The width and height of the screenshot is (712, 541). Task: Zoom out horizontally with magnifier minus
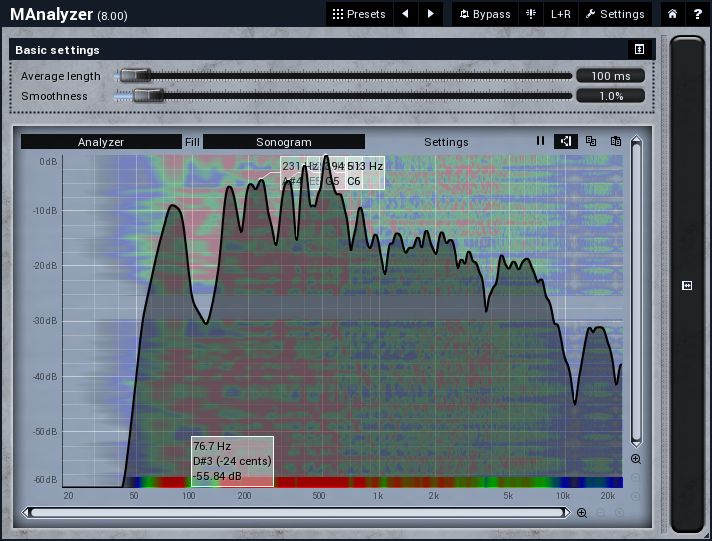[x=601, y=513]
